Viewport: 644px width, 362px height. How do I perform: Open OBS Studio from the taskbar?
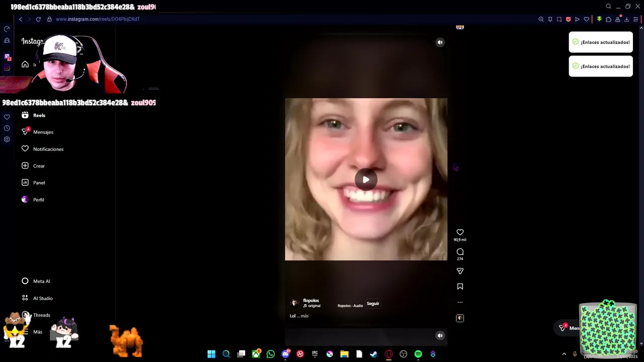coord(403,354)
